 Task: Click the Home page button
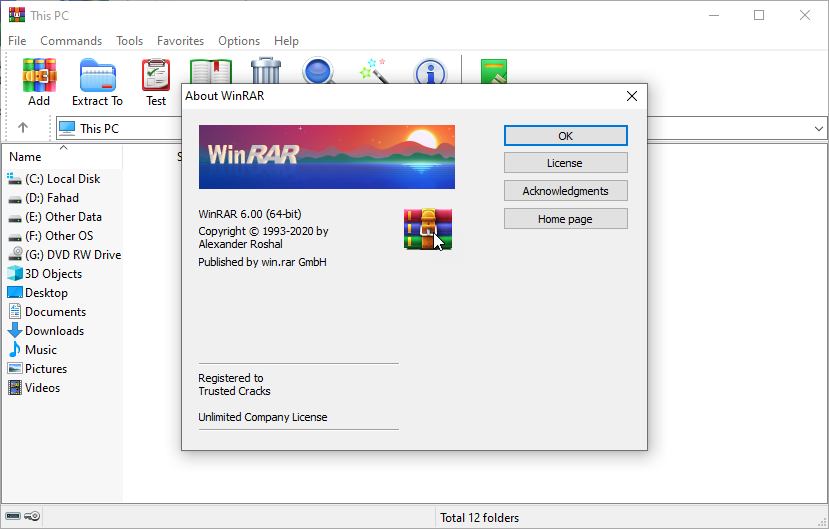click(566, 219)
